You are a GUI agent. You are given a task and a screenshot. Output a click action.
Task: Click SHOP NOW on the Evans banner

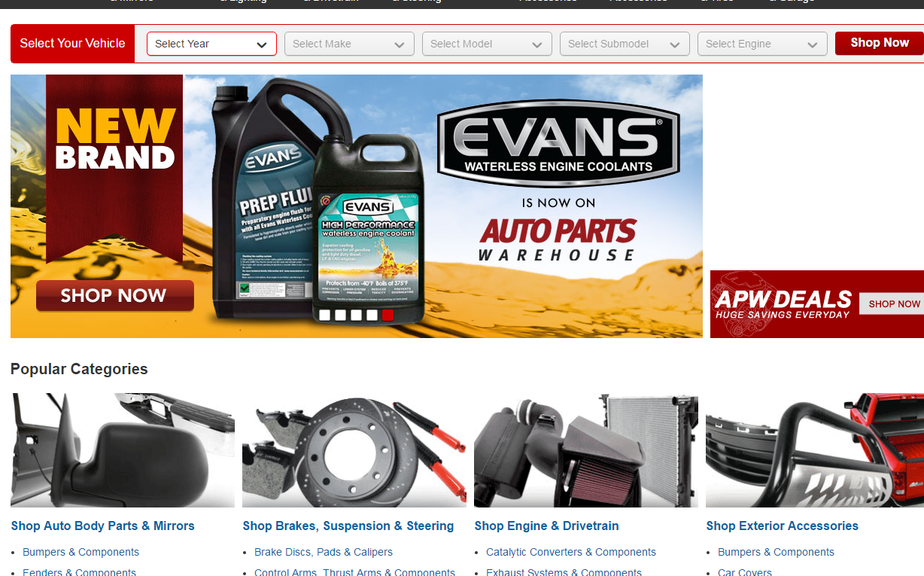[114, 296]
